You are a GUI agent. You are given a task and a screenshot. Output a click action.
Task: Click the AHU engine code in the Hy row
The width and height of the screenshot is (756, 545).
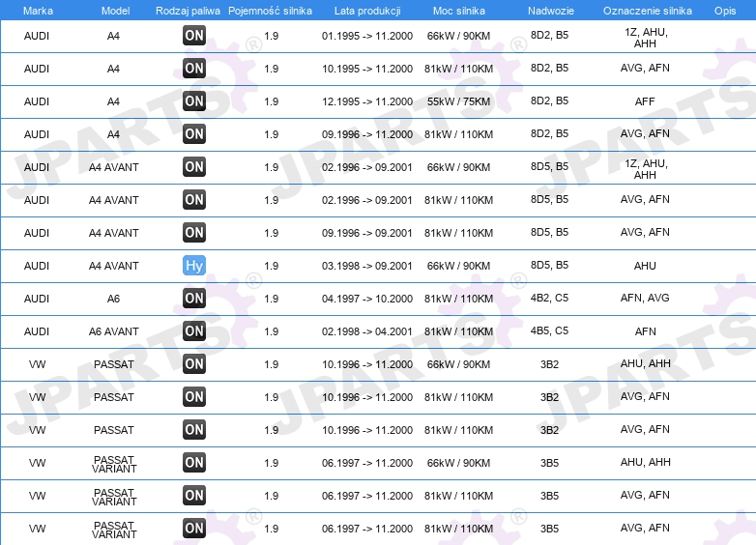[x=645, y=266]
